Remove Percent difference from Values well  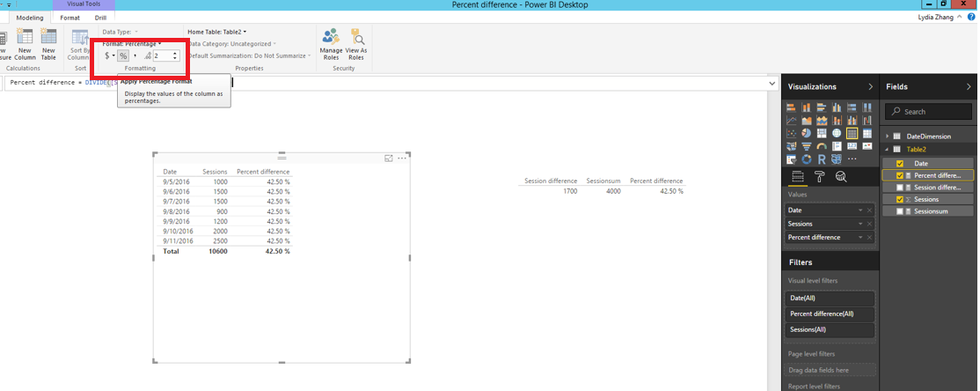[869, 237]
